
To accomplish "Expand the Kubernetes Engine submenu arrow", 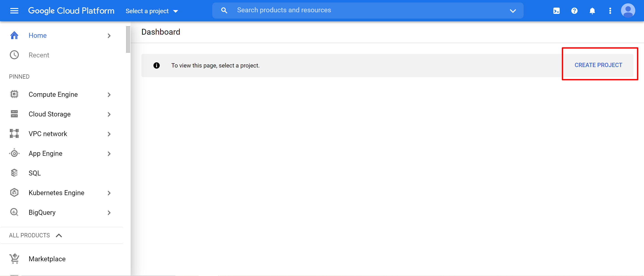I will coord(109,193).
